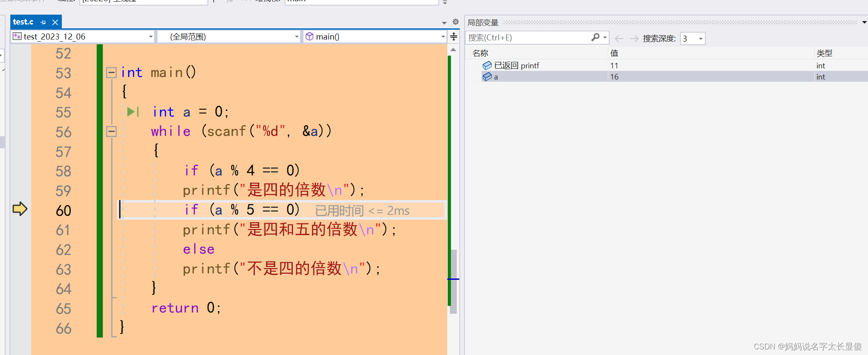Open the main() member dropdown
This screenshot has height=355, width=868.
click(x=375, y=37)
